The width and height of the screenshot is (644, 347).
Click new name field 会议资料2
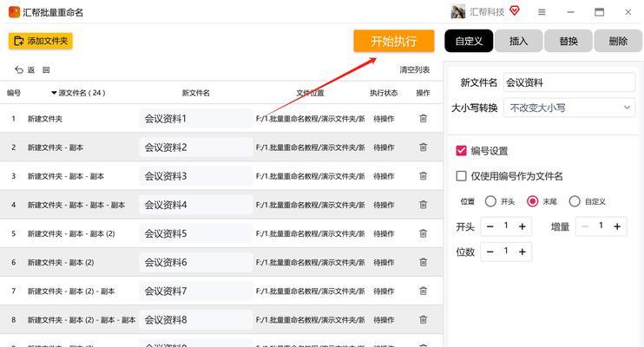coord(196,147)
